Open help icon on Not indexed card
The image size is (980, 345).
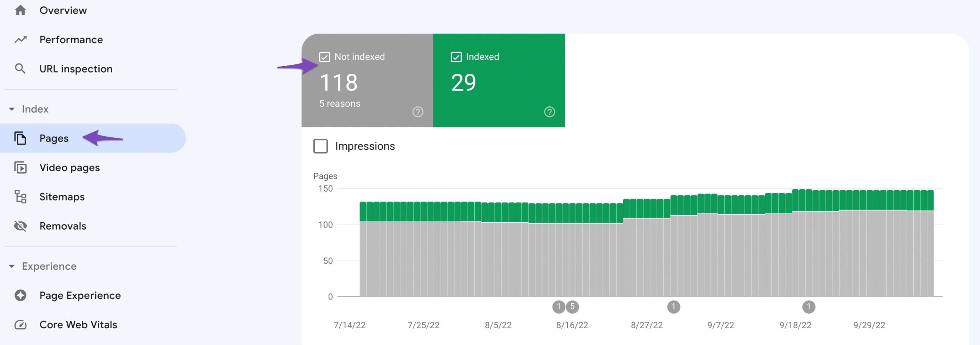point(418,112)
